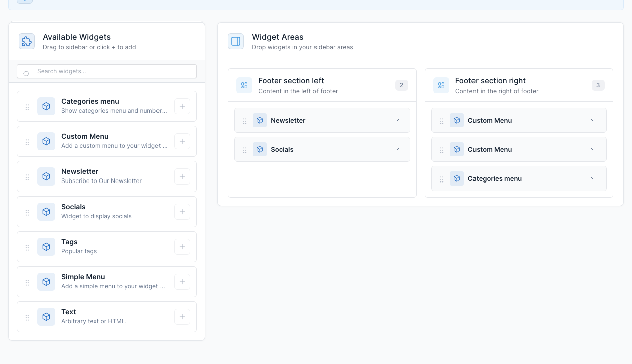Click the Available Widgets puzzle icon

[27, 41]
